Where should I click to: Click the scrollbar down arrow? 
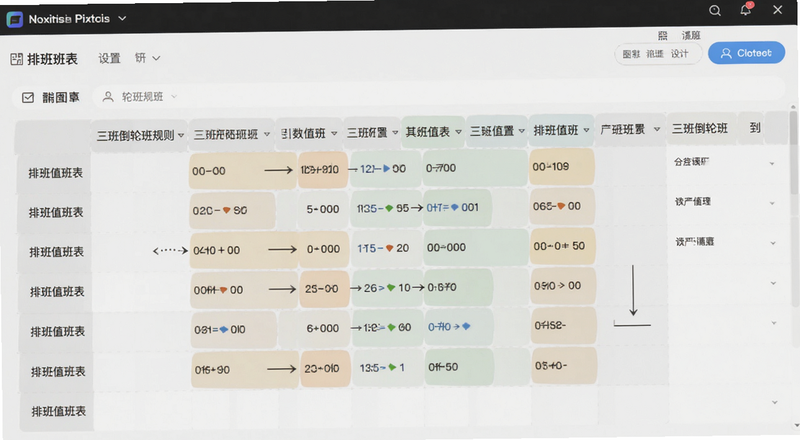click(796, 425)
